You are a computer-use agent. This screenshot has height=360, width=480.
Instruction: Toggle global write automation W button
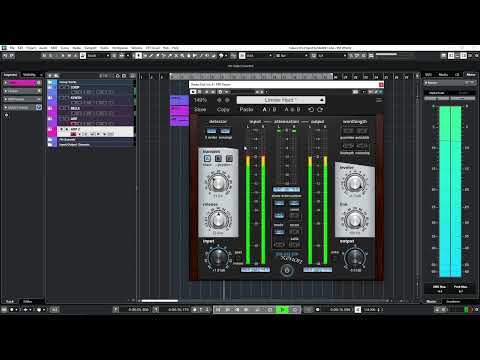pyautogui.click(x=69, y=56)
